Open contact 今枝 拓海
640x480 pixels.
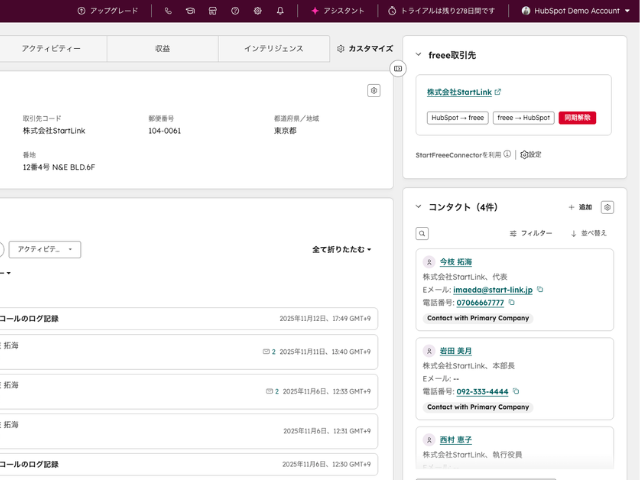(456, 262)
